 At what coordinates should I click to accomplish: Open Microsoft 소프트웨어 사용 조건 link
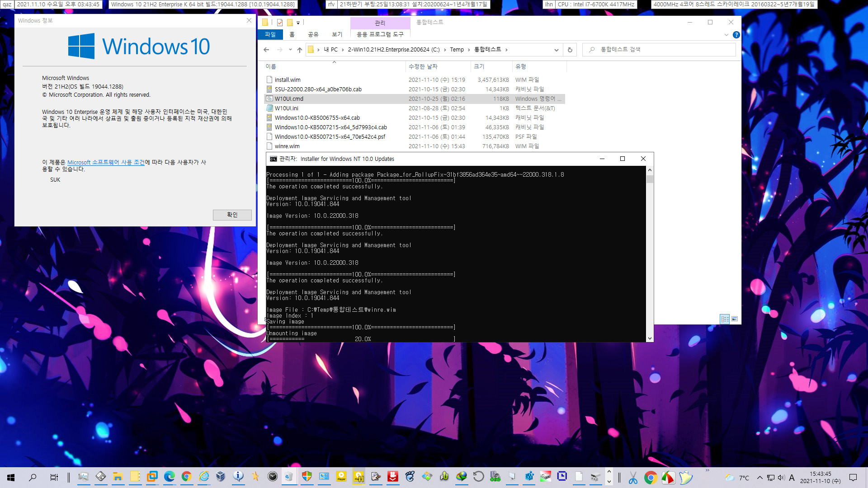tap(106, 162)
